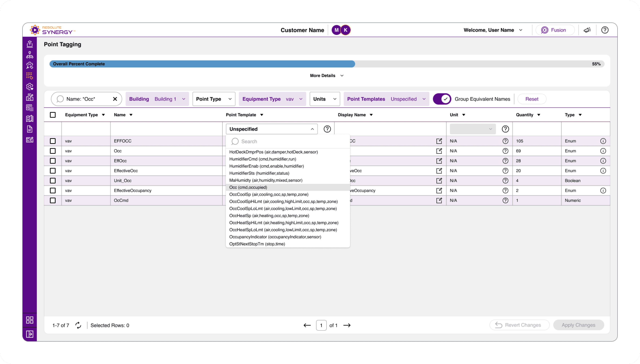Screen dimensions: 640x364
Task: Toggle Group Equivalent Names switch off
Action: pyautogui.click(x=442, y=99)
